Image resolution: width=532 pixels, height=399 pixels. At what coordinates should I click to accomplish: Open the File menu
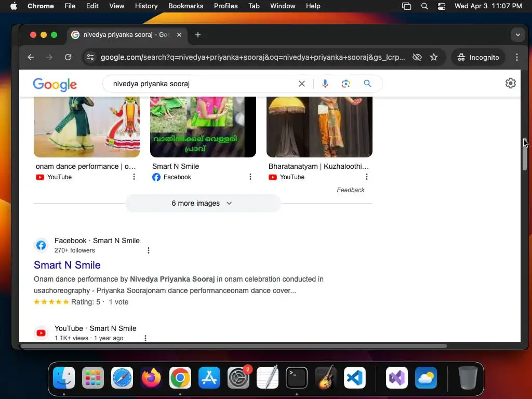70,6
